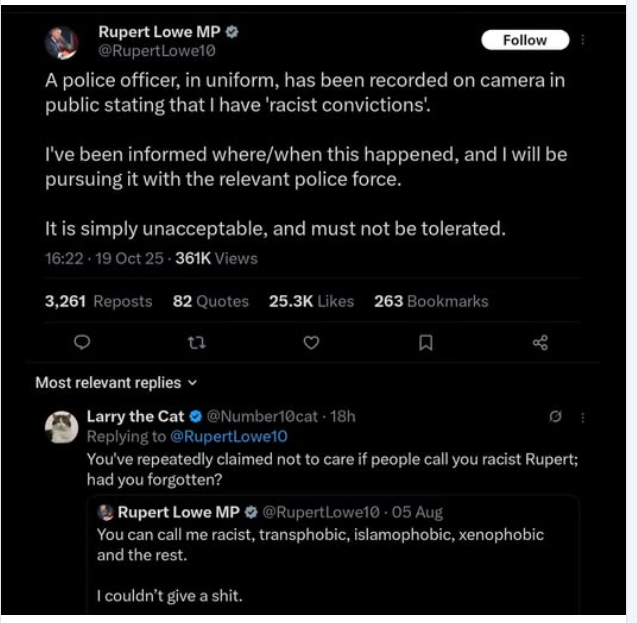Screen dimensions: 637x623
Task: Open more options on Rupert Lowe's tweet
Action: click(584, 40)
